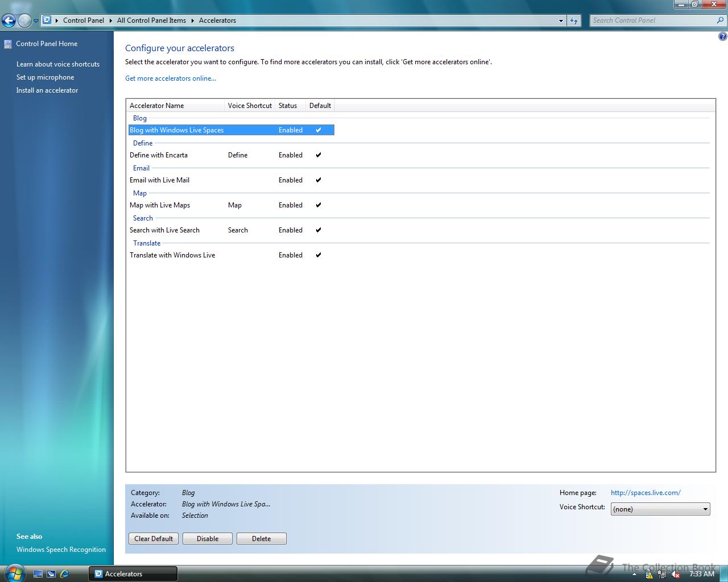Sort by Status column header

pyautogui.click(x=291, y=106)
